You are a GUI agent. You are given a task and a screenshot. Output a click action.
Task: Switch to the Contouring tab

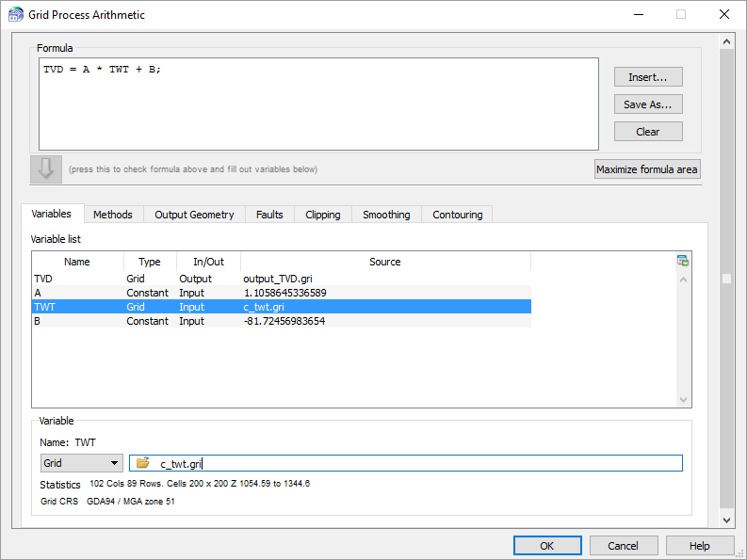click(457, 215)
